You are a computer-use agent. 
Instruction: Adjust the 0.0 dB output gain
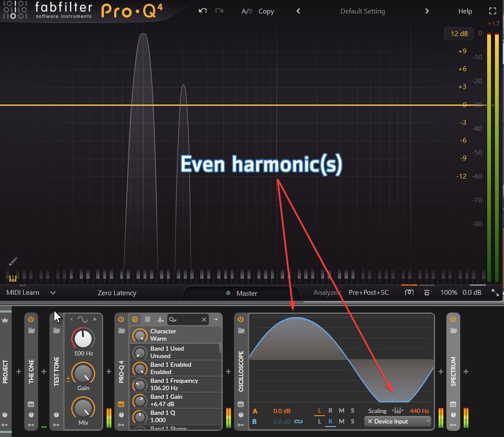click(x=472, y=293)
